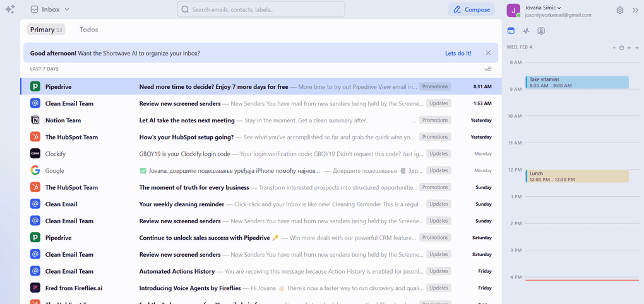This screenshot has width=644, height=304.
Task: Show the activity pulse icon in sidebar
Action: (x=526, y=31)
